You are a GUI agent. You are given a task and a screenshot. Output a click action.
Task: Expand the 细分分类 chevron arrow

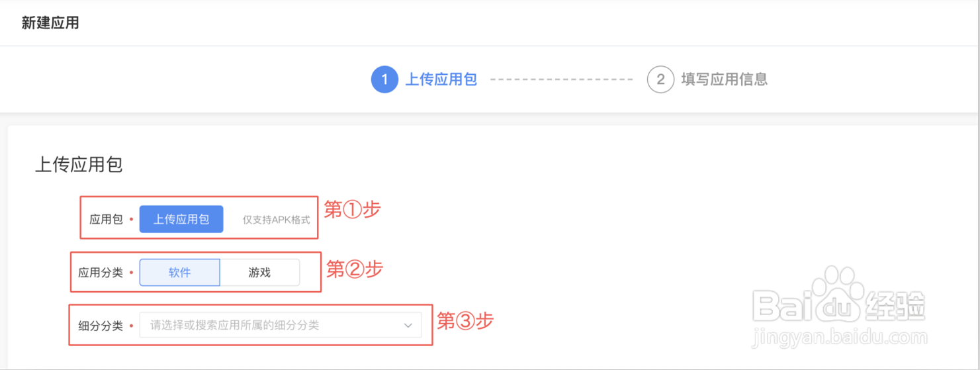(408, 326)
